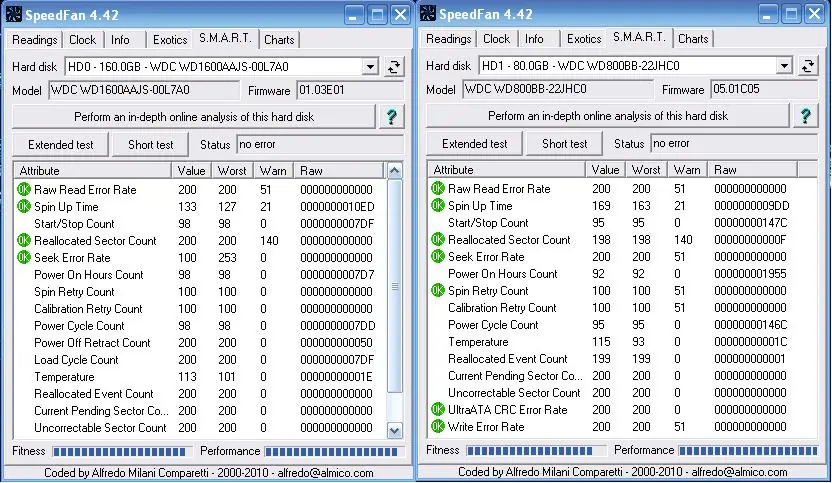Screen dimensions: 832x483
Task: Run Extended test on HD1 disk
Action: 474,143
